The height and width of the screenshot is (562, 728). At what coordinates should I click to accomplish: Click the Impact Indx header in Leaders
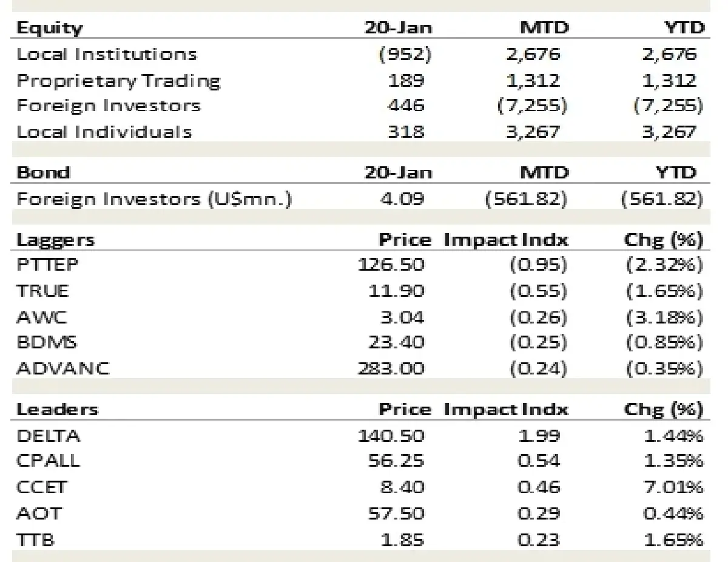coord(506,409)
